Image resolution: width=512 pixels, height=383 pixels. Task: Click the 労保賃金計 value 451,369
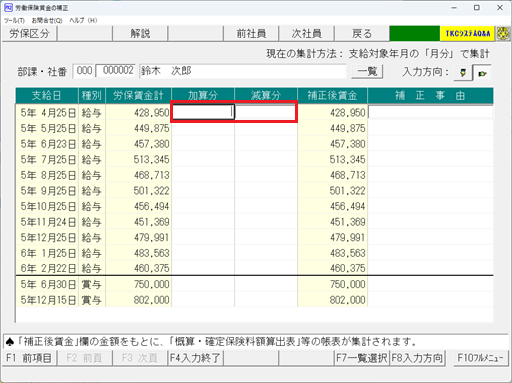[138, 222]
